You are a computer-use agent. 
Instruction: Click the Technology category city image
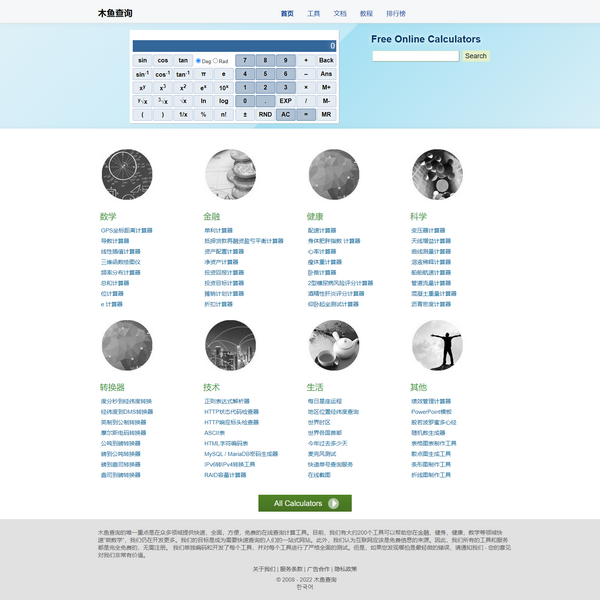pyautogui.click(x=230, y=345)
